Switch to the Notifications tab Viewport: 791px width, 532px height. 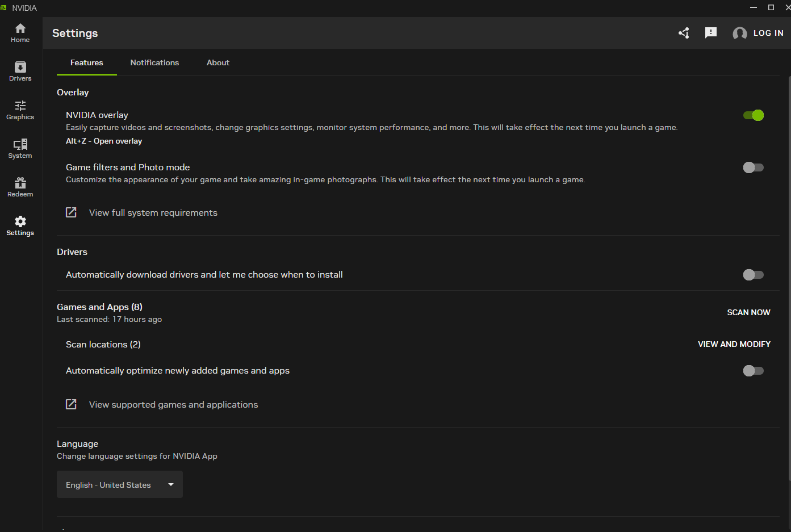click(x=154, y=62)
